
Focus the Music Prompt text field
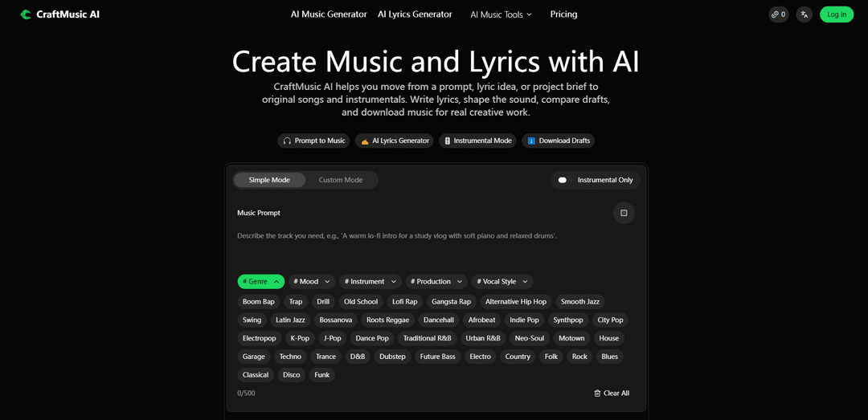coord(436,247)
